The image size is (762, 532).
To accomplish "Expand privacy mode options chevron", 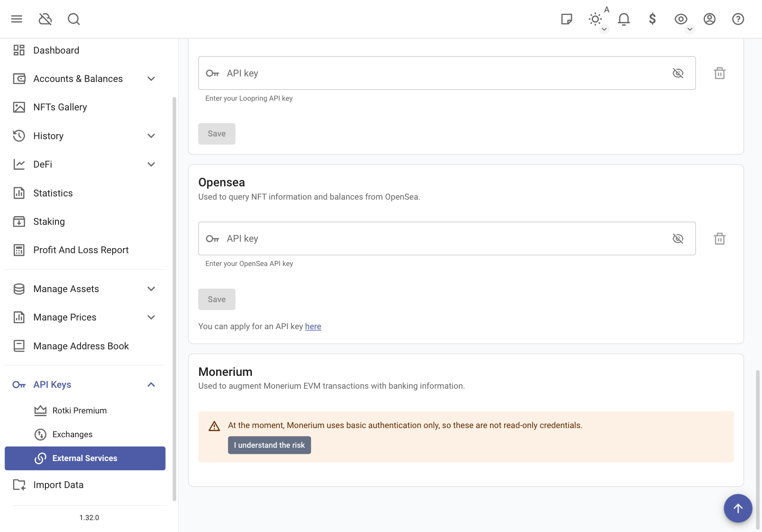I will coord(690,29).
